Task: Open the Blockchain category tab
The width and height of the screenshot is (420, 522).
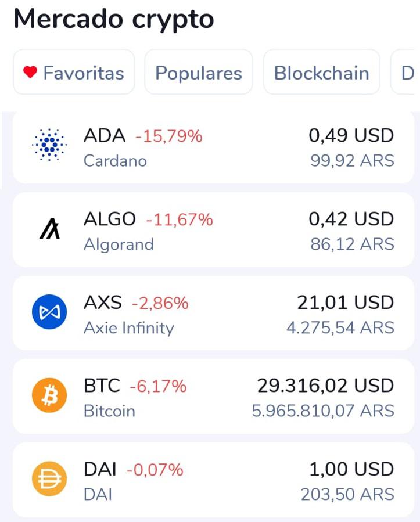Action: coord(322,72)
